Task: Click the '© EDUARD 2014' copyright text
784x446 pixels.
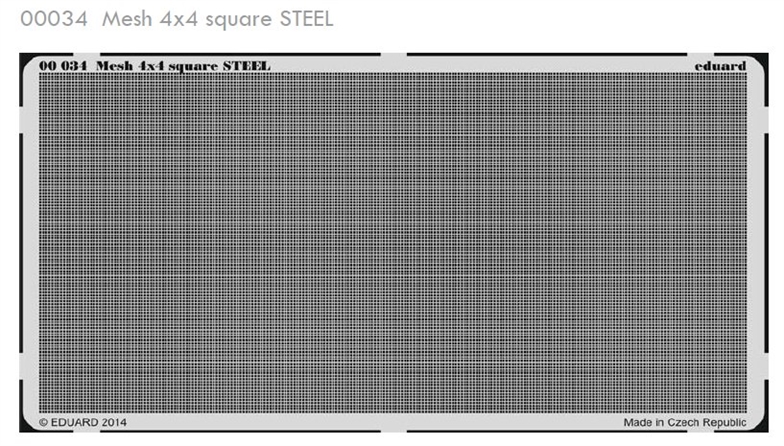Action: click(83, 423)
